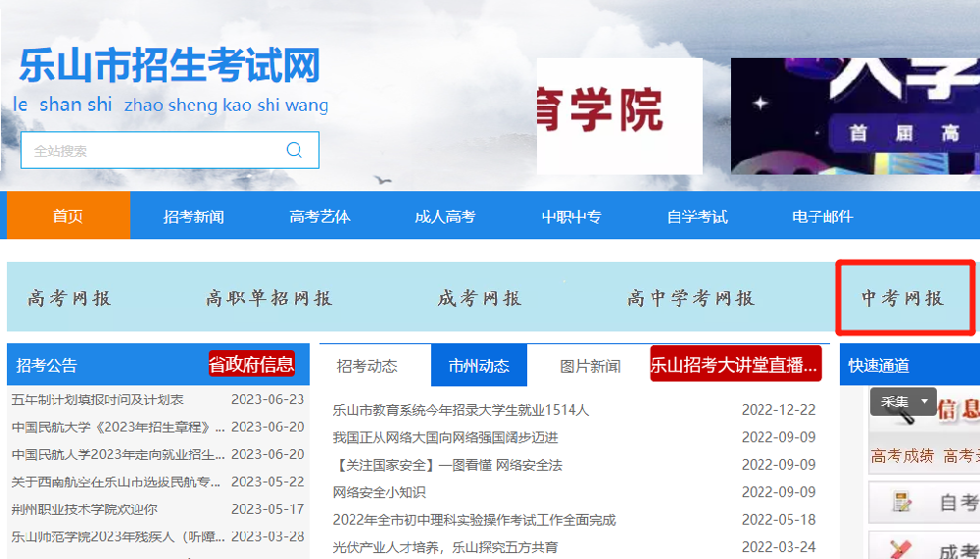
Task: Click the 自考 notepad icon
Action: coord(900,503)
